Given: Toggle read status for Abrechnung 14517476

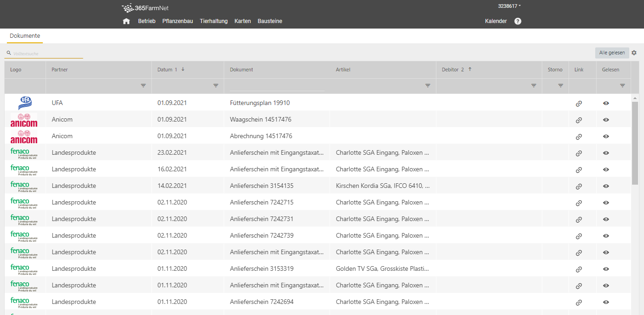Looking at the screenshot, I should point(606,136).
